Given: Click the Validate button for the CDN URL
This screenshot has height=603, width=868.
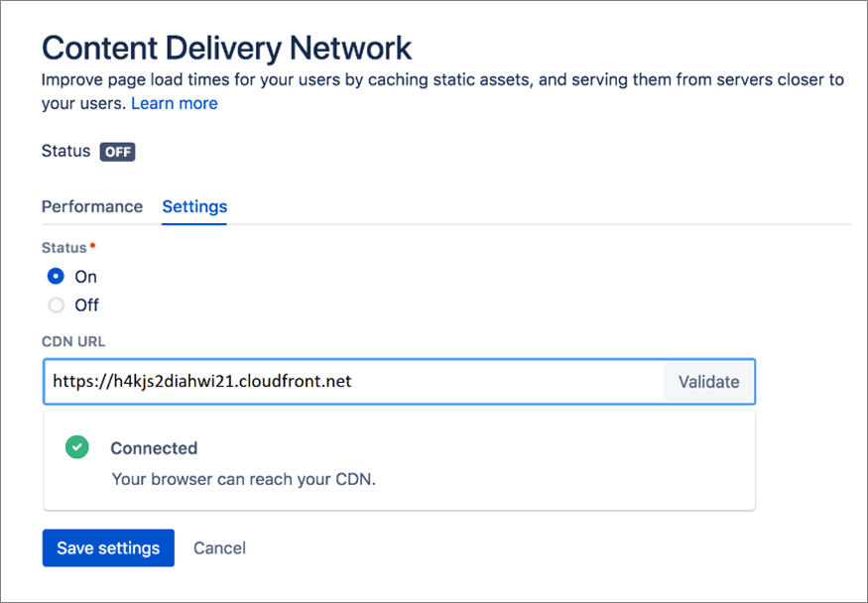Looking at the screenshot, I should 708,381.
